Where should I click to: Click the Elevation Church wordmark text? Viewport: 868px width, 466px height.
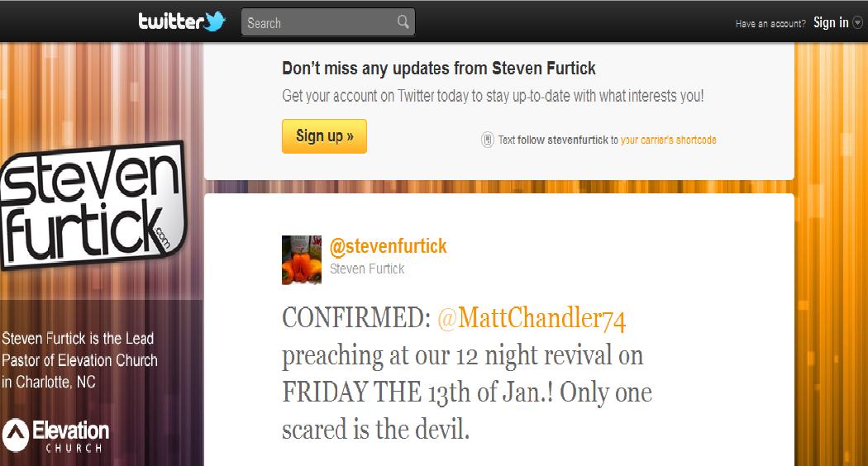click(x=71, y=436)
